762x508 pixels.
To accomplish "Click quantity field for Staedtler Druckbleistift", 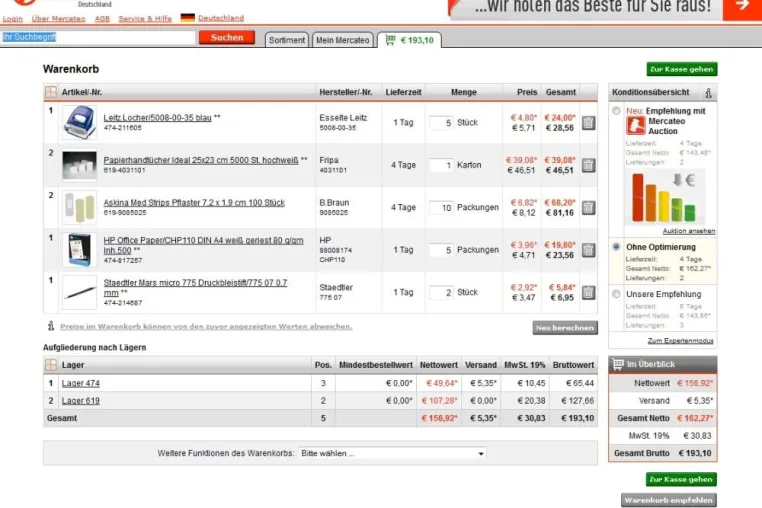I will point(441,292).
